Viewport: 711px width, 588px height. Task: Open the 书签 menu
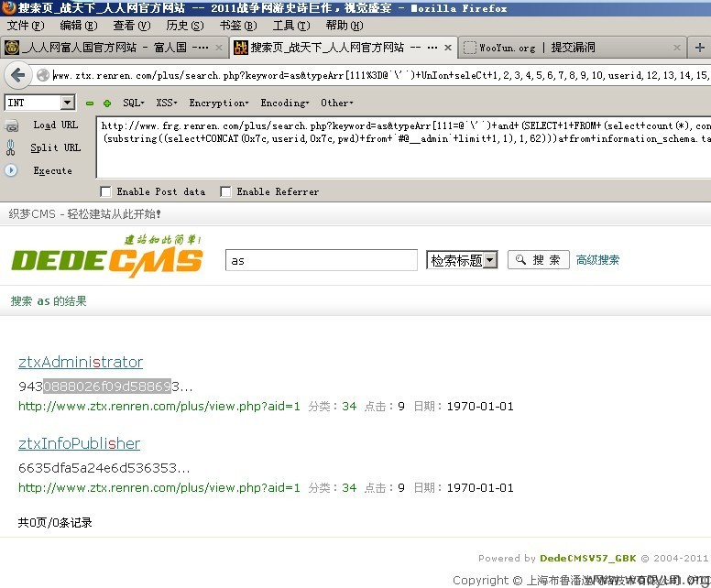(238, 26)
